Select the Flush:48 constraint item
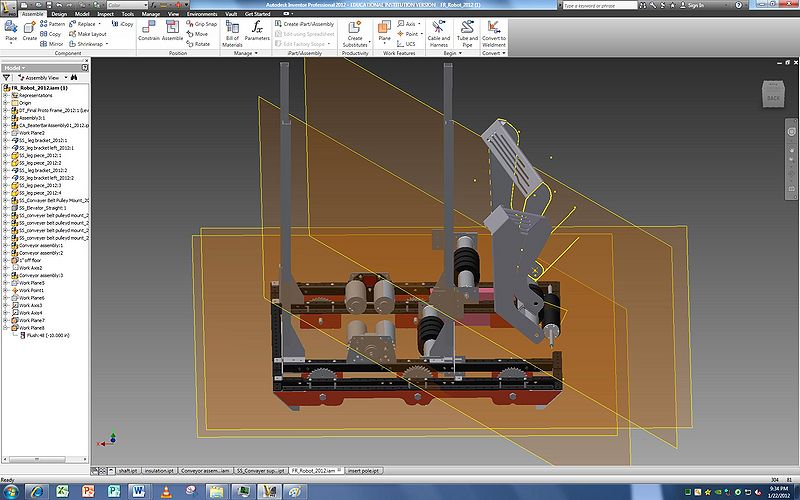 [x=47, y=335]
